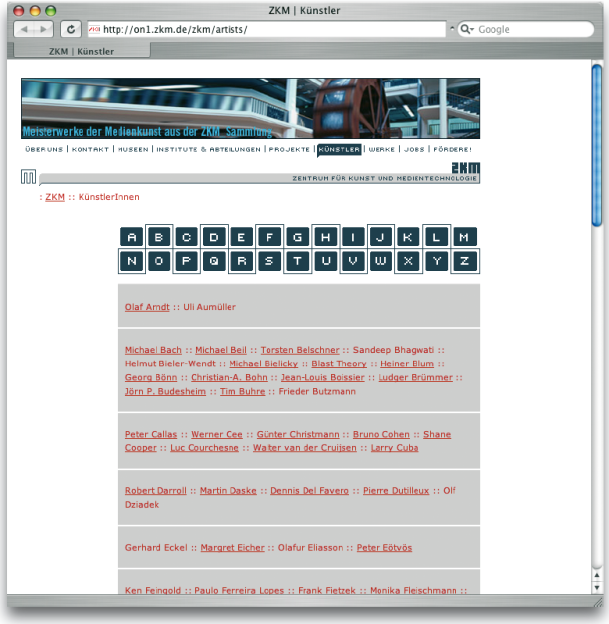
Task: Filter artists by letter M
Action: [x=464, y=237]
